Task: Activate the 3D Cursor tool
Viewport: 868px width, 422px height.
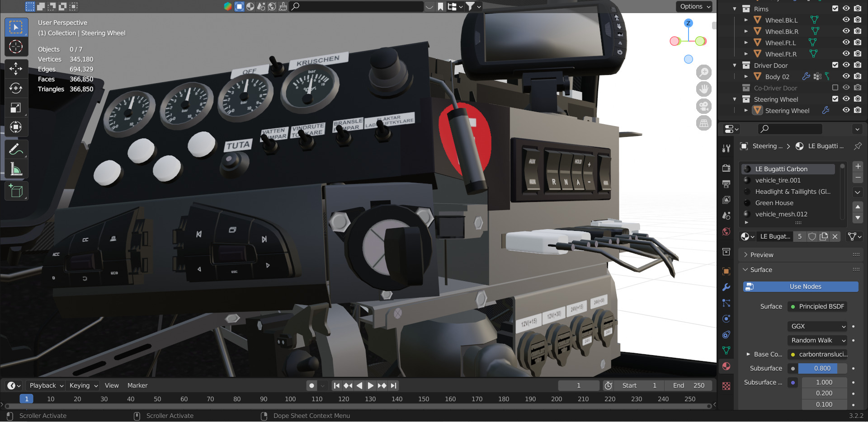Action: [x=16, y=47]
